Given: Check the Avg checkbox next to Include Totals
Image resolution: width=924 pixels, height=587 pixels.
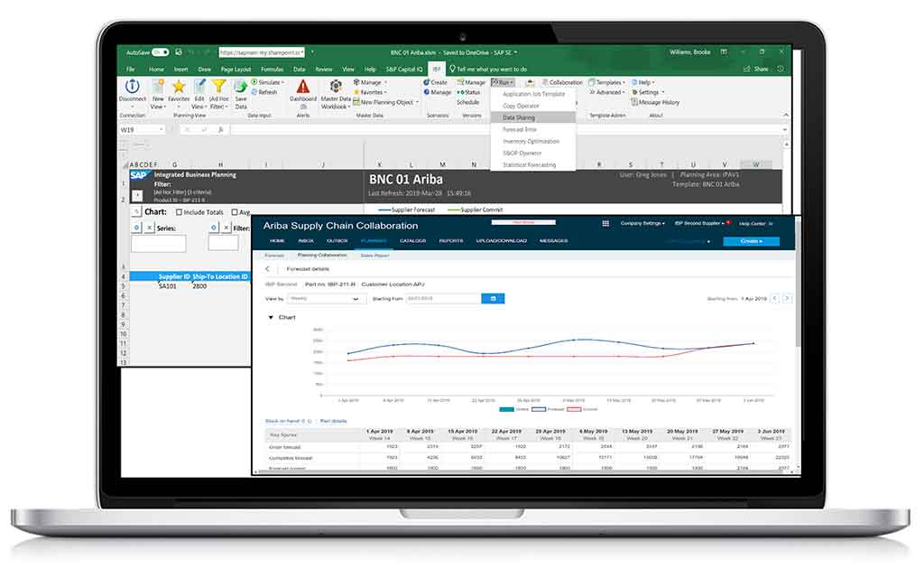Looking at the screenshot, I should pyautogui.click(x=235, y=212).
